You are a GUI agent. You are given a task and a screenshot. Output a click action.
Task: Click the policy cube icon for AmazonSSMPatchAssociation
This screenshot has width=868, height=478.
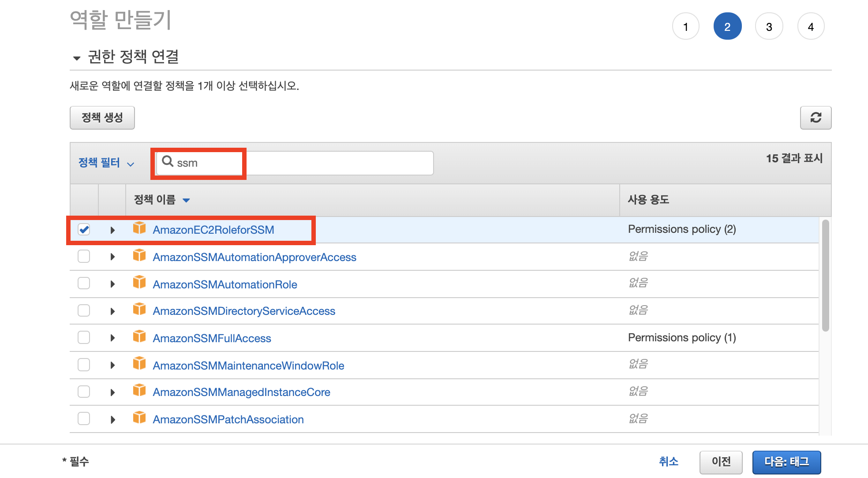coord(139,418)
